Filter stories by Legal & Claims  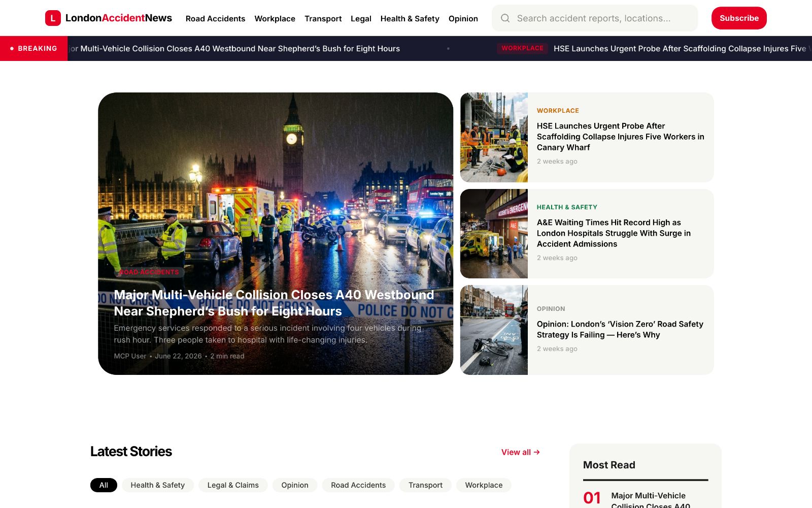pos(233,485)
